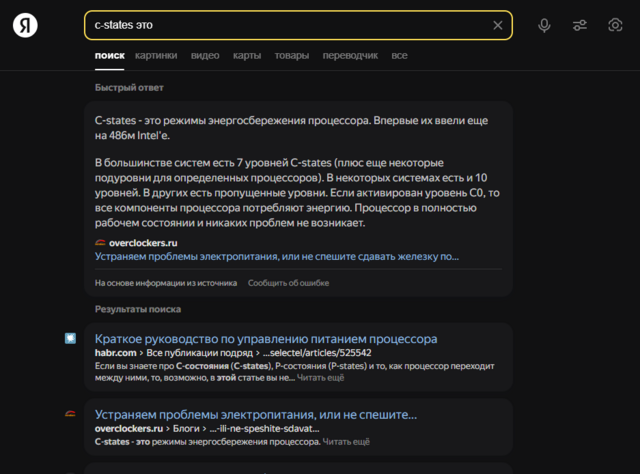This screenshot has height=474, width=640.
Task: Click overclockers.ru favicon in quick answer
Action: pos(100,242)
